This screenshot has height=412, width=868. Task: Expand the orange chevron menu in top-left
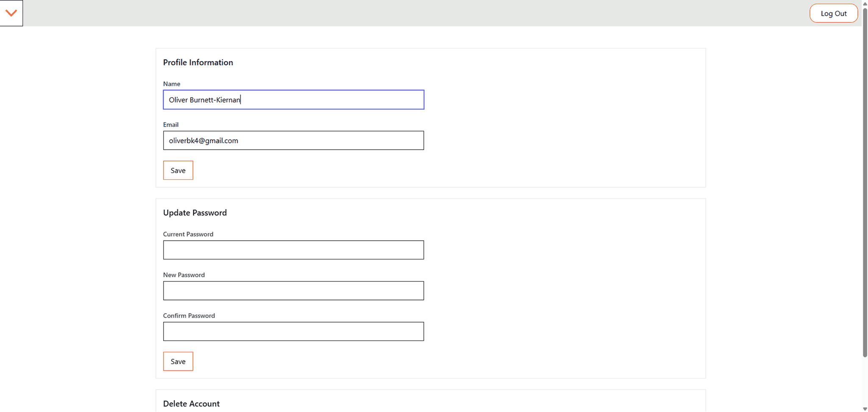[11, 13]
